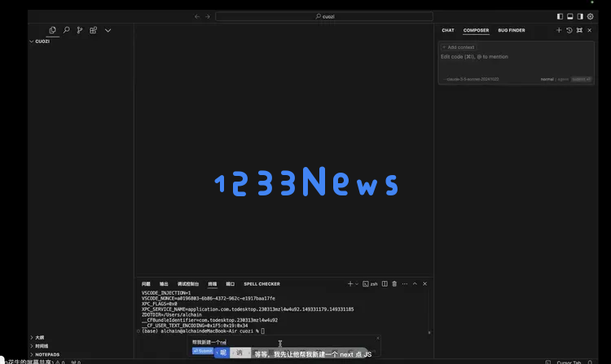Select the zsh terminal shell label
The image size is (611, 364).
370,284
